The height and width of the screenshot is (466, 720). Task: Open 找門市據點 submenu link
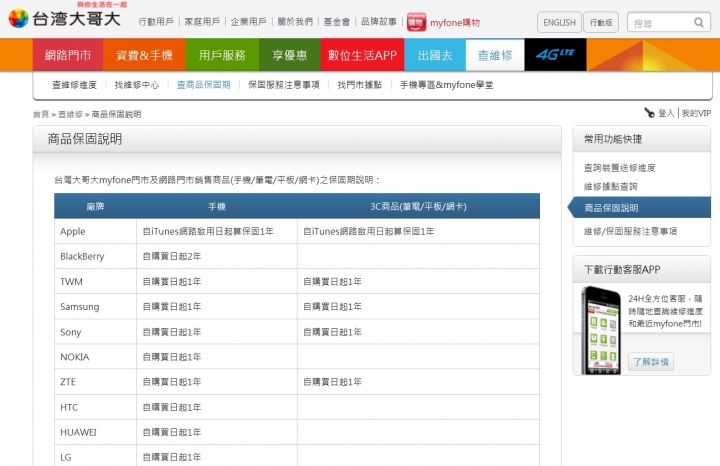[360, 85]
